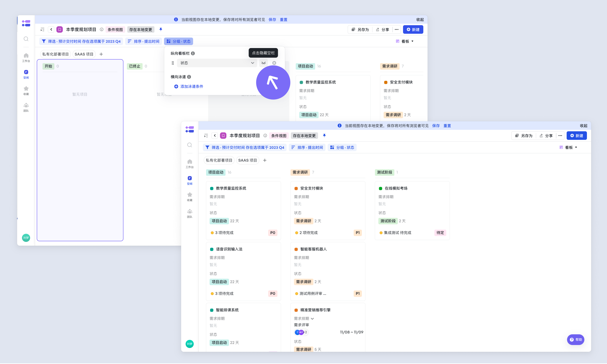Click drag handle next to 状态 grouping row
This screenshot has width=607, height=364.
click(x=173, y=63)
